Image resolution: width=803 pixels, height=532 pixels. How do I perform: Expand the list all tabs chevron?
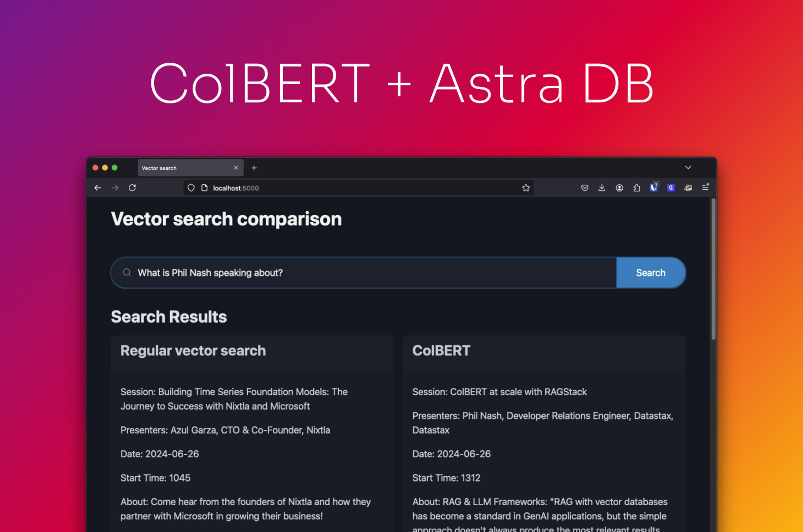(x=688, y=168)
